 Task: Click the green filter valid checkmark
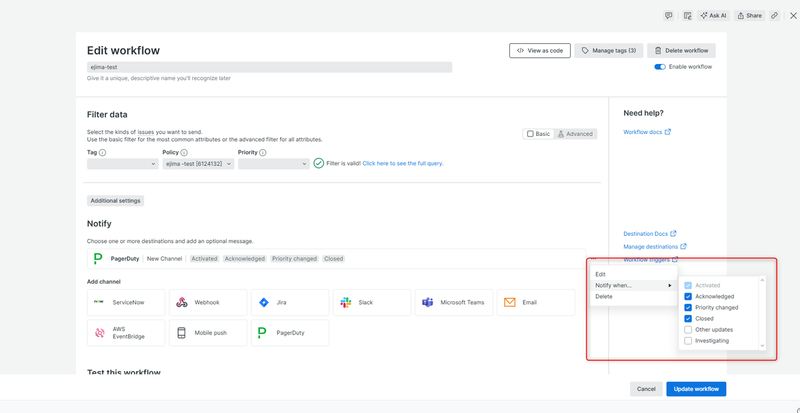[319, 163]
